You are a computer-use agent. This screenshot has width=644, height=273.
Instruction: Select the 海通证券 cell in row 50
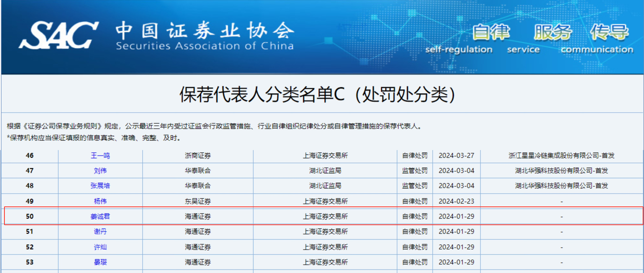[198, 216]
